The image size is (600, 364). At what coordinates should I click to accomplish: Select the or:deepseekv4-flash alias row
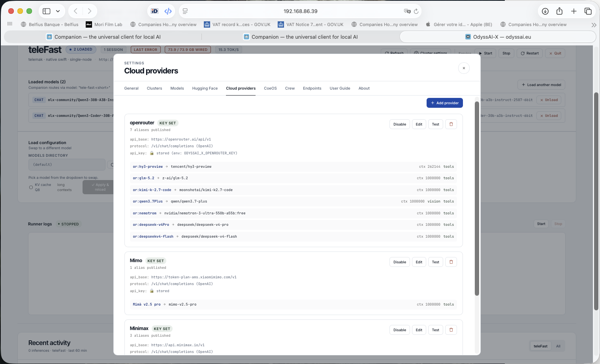[293, 236]
